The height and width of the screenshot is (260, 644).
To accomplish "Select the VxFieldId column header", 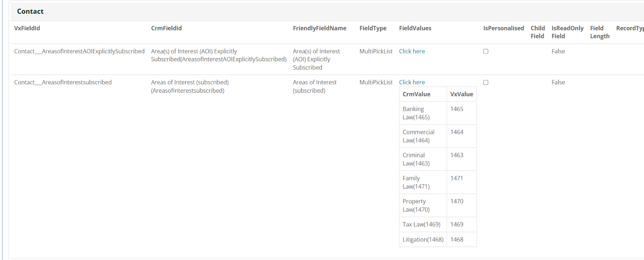I will coord(27,28).
